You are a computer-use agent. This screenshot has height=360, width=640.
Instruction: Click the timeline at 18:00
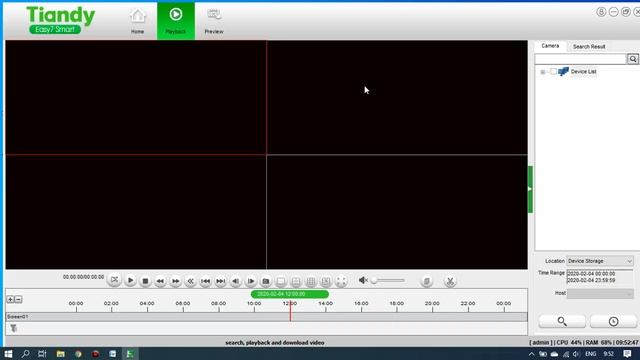[397, 305]
